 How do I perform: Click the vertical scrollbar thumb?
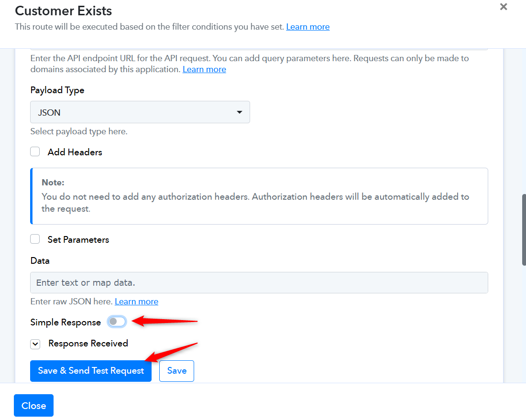[x=524, y=230]
